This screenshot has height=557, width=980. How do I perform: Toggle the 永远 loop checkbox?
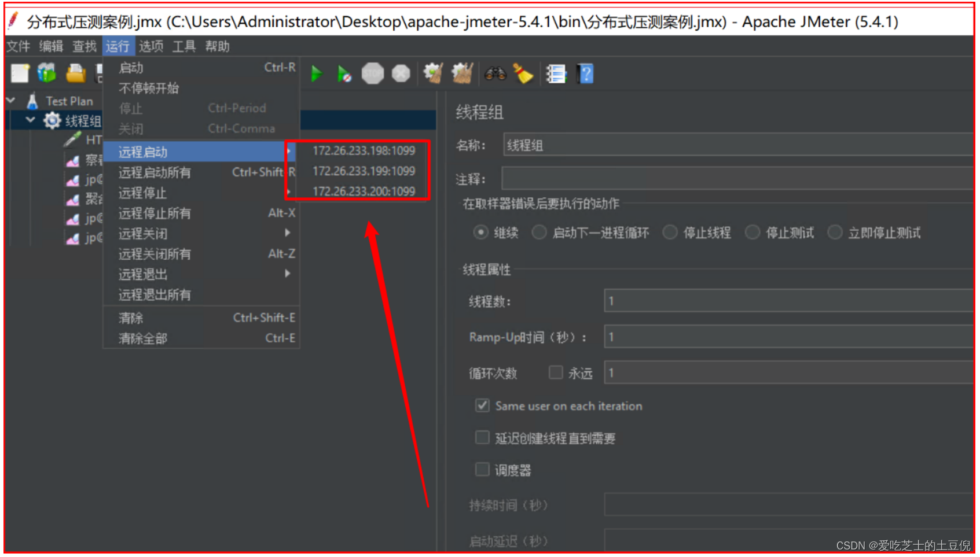(556, 372)
